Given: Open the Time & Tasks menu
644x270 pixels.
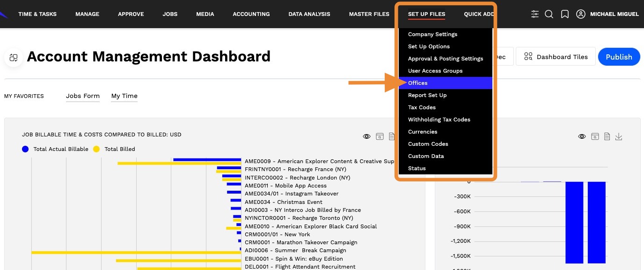Looking at the screenshot, I should coord(37,14).
